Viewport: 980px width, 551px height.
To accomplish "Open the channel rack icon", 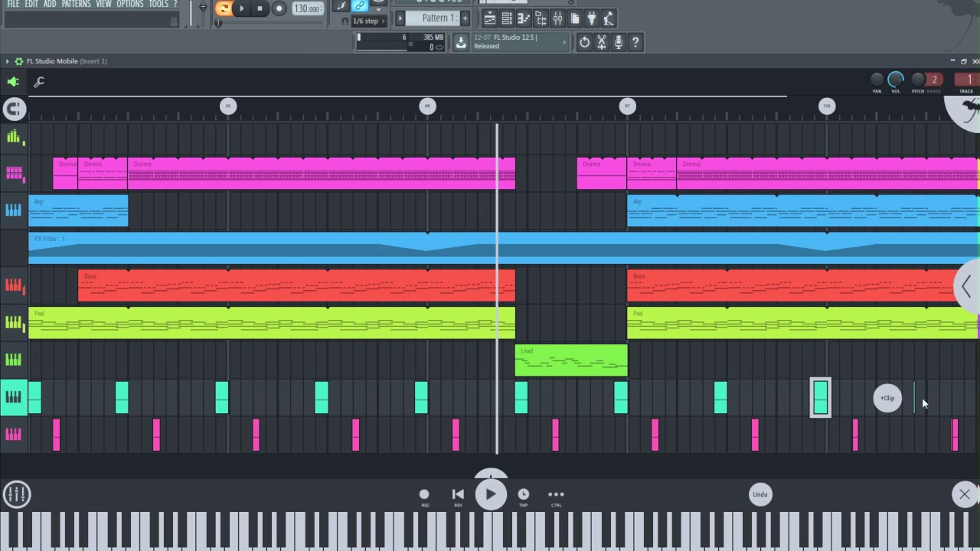I will pos(507,18).
